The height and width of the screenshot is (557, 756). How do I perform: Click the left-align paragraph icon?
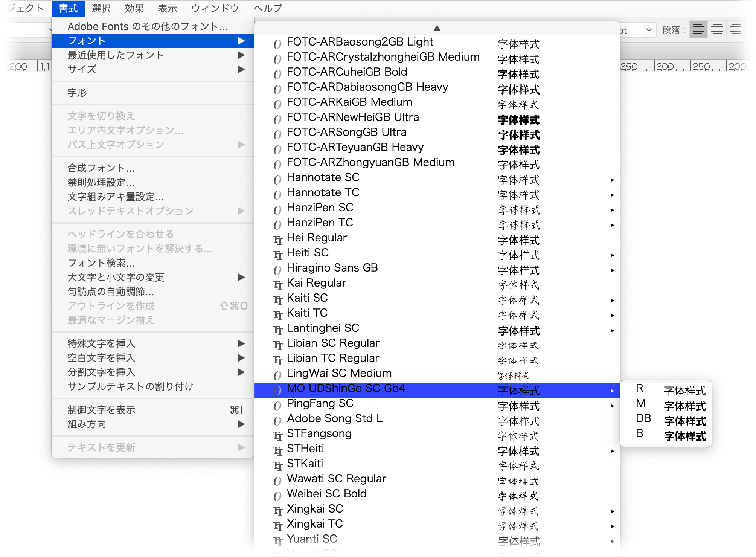(x=698, y=29)
